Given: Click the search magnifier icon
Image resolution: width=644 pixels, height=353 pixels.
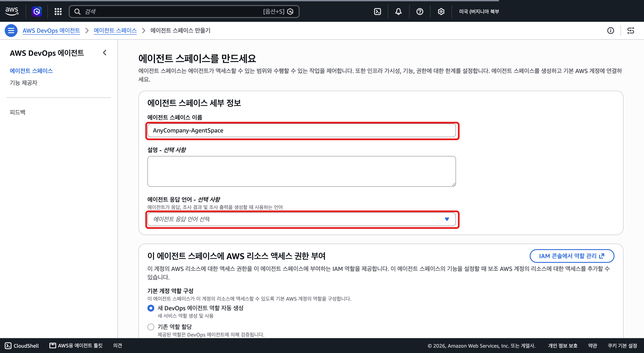Looking at the screenshot, I should [78, 12].
